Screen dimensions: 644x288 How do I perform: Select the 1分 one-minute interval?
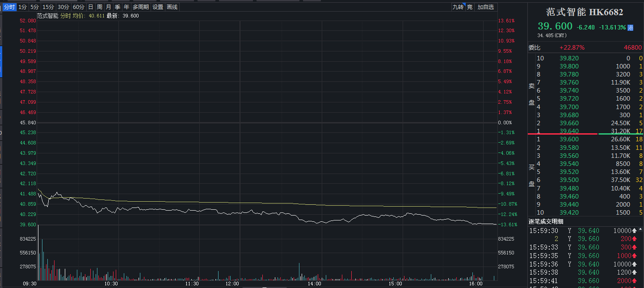coord(21,7)
